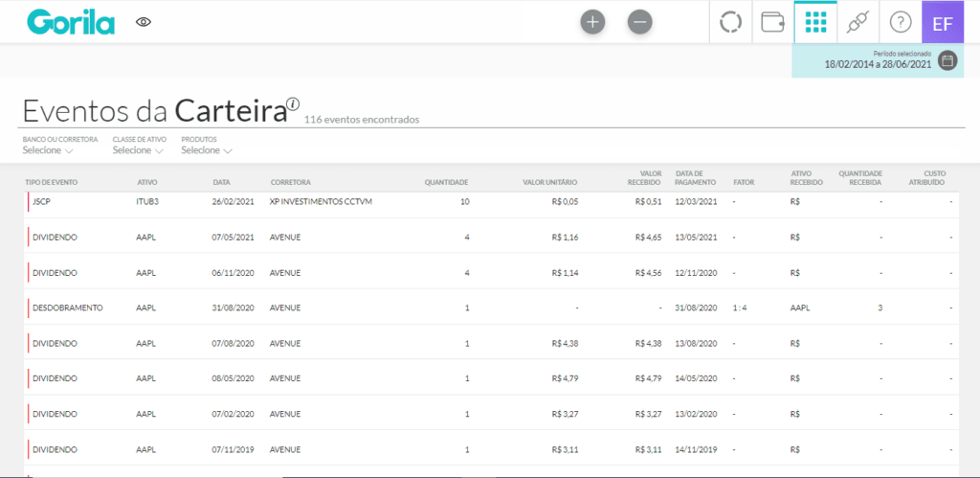Open the EF user profile menu
The height and width of the screenshot is (478, 980).
[943, 22]
